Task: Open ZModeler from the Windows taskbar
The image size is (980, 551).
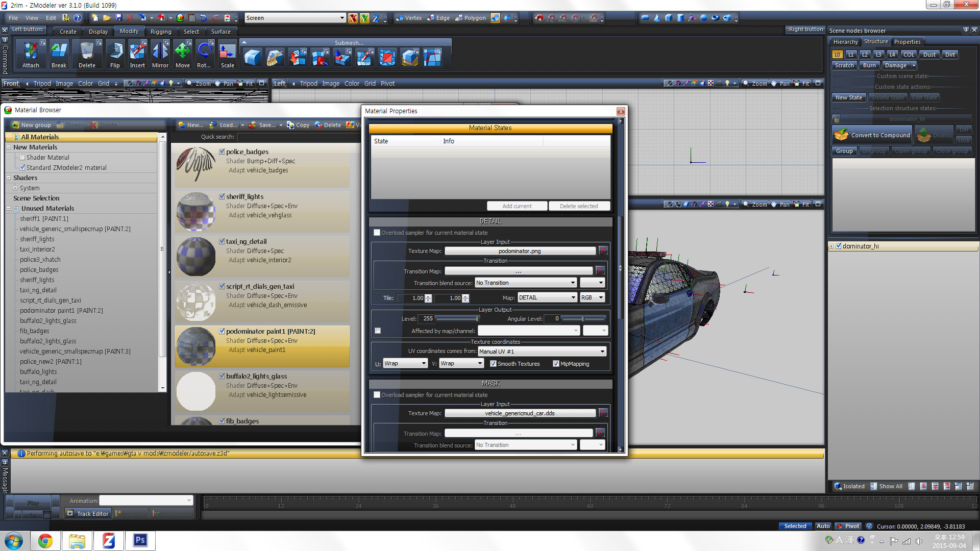Action: 108,541
